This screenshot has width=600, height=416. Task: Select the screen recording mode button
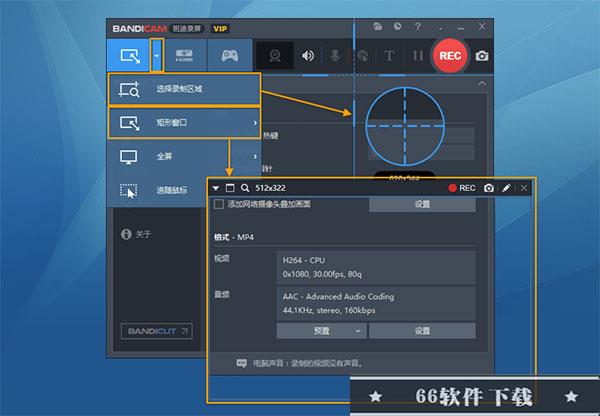129,55
